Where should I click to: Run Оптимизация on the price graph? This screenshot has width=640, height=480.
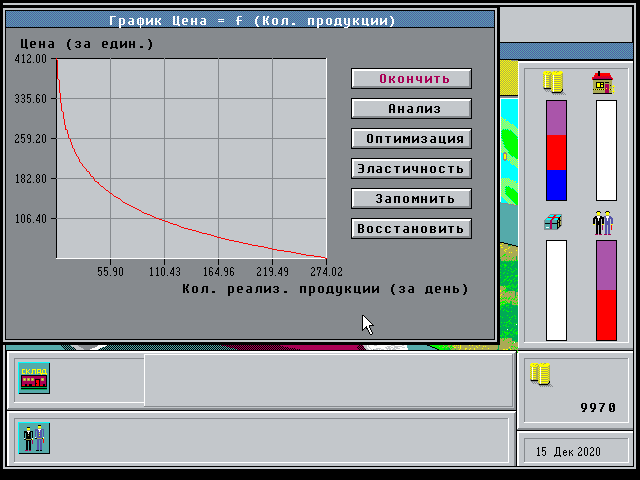tap(411, 138)
